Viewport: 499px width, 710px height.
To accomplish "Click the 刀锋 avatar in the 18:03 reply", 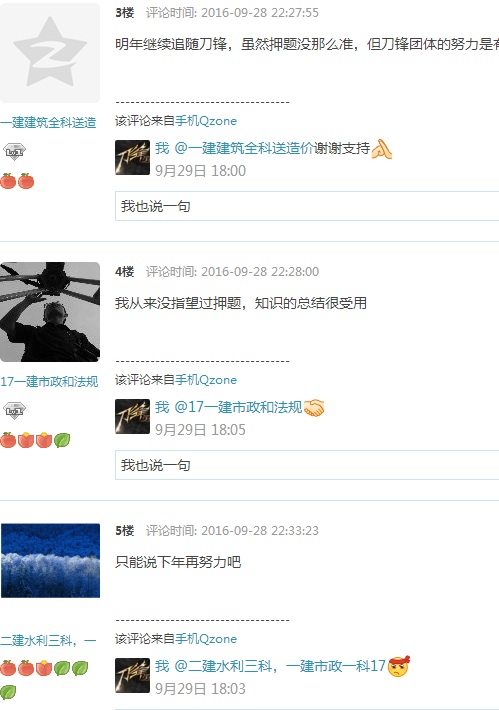I will [132, 676].
